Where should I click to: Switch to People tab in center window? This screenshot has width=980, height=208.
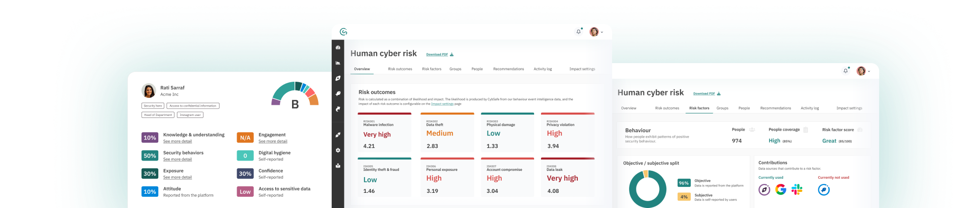point(477,69)
